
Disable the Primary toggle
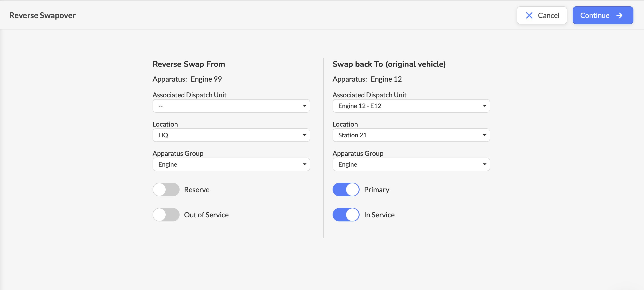point(346,190)
